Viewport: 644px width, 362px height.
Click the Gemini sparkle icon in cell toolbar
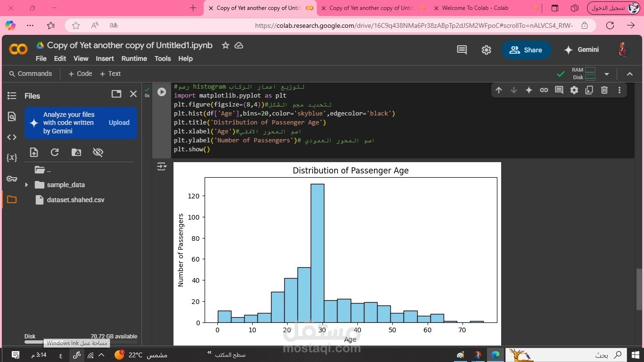[529, 90]
